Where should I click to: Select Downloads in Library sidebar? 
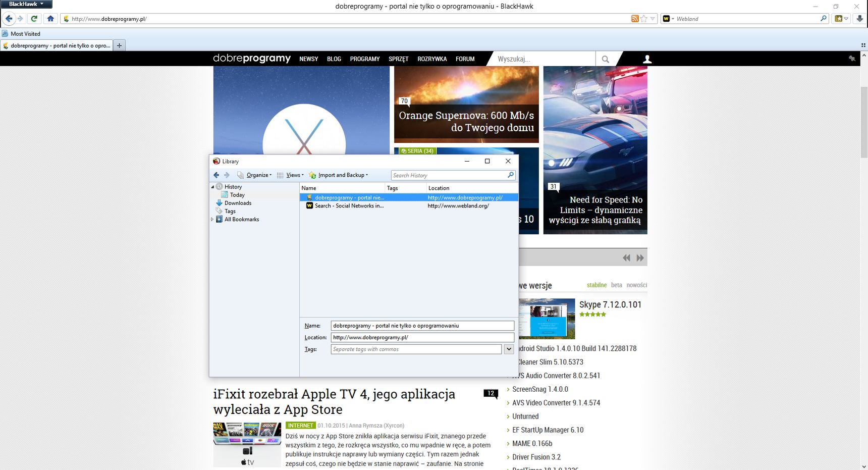238,203
